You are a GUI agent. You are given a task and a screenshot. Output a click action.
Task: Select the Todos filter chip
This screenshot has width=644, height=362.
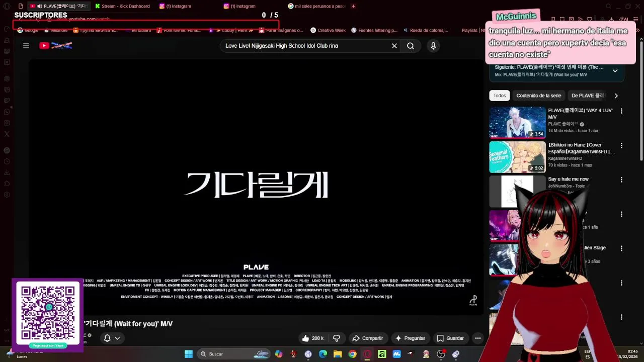[x=500, y=96]
